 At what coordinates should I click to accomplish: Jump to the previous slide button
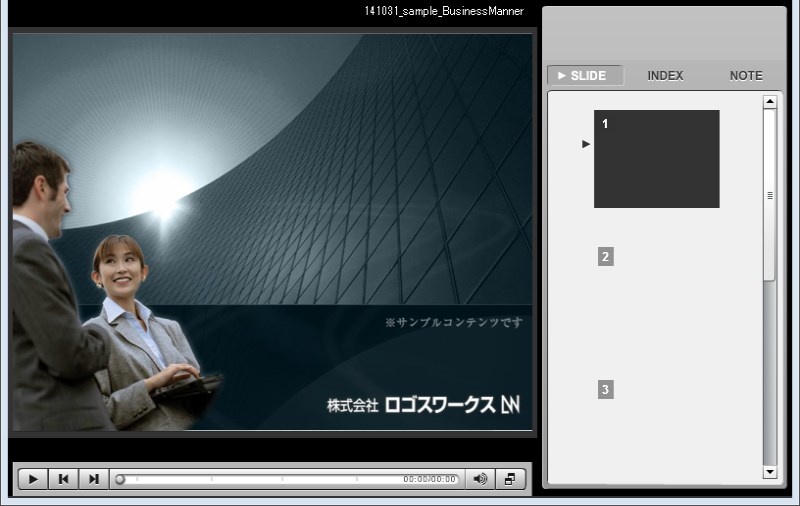pyautogui.click(x=63, y=479)
